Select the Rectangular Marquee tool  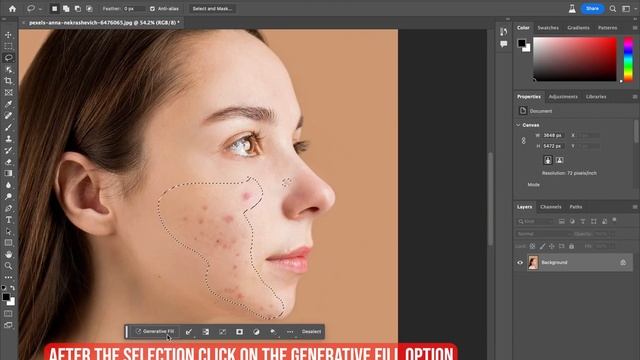tap(8, 47)
